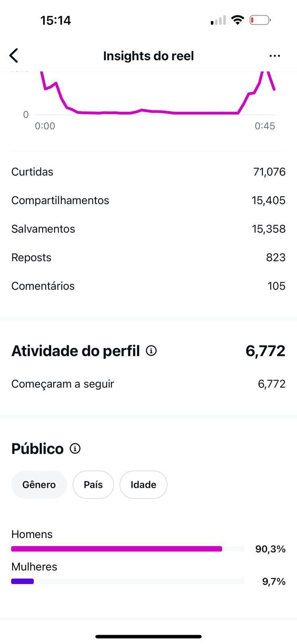Tap the back arrow icon
Viewport: 297px width, 644px height.
point(14,56)
